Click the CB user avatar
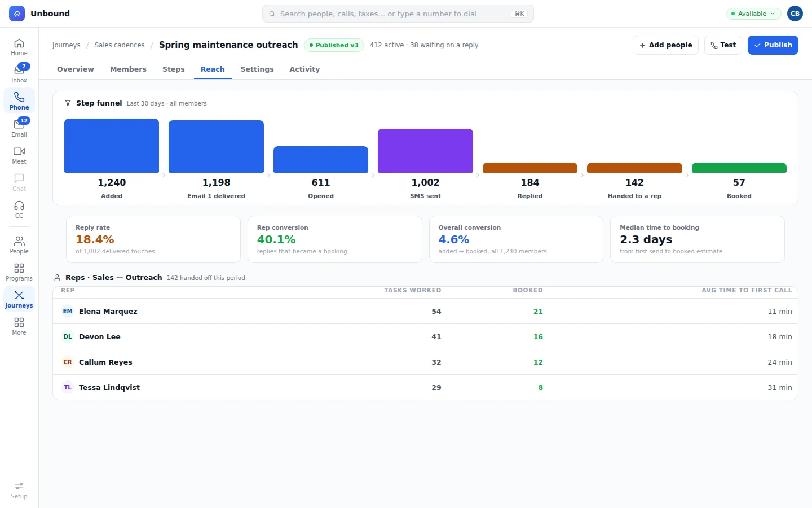812x508 pixels. [795, 14]
